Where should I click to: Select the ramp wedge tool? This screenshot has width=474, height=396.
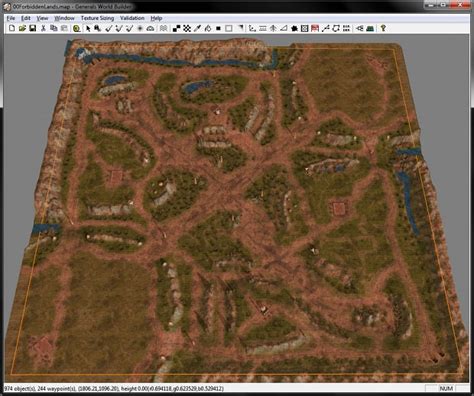(284, 29)
